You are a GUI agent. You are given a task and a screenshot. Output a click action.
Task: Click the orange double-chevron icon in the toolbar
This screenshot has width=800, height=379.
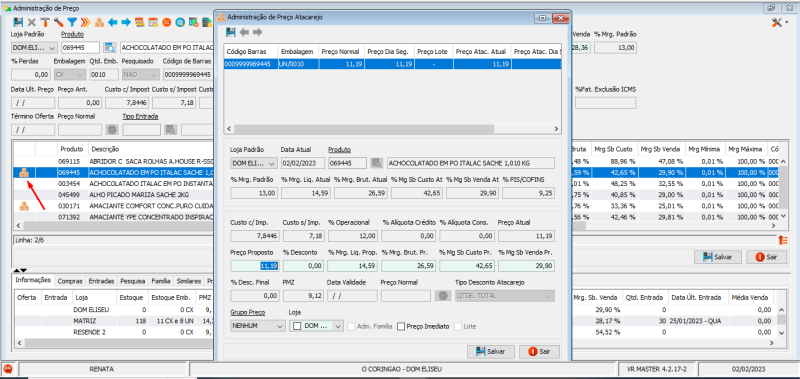click(x=86, y=22)
